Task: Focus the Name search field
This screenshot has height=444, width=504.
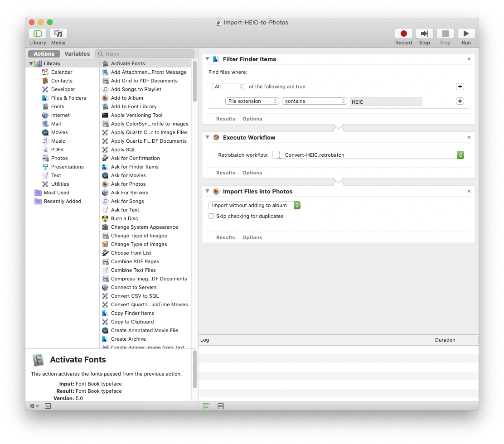Action: tap(145, 53)
